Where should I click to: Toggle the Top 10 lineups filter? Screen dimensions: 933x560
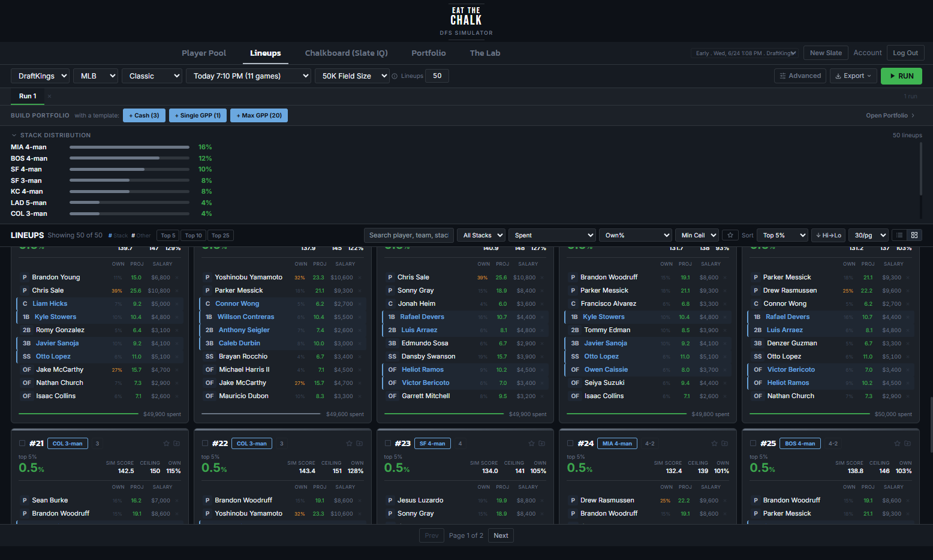(193, 236)
